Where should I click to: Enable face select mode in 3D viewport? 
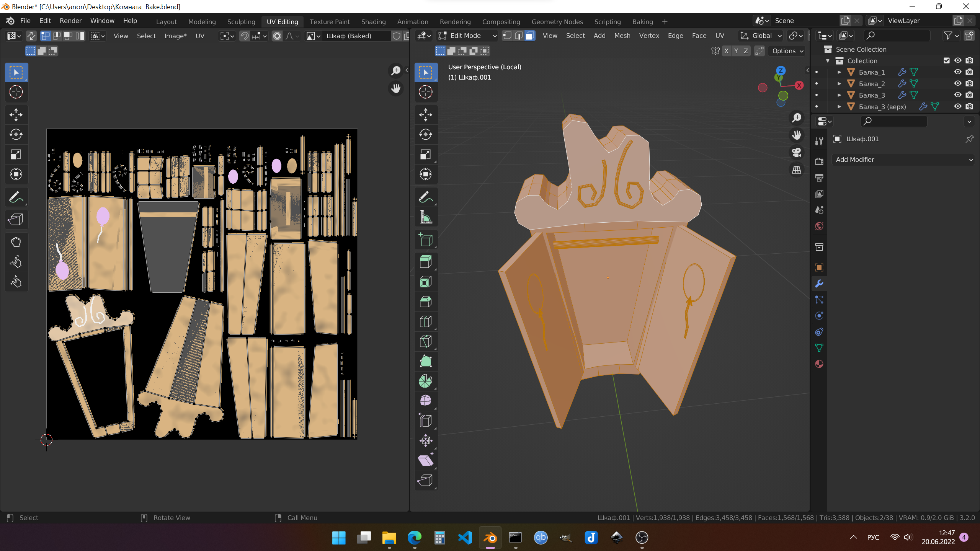(530, 36)
